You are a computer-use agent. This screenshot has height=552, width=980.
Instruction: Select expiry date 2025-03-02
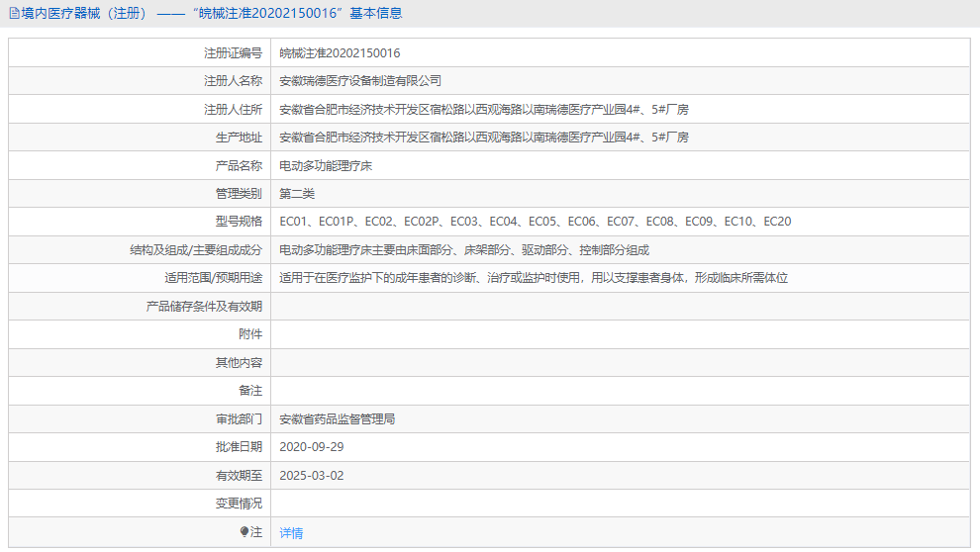(311, 475)
